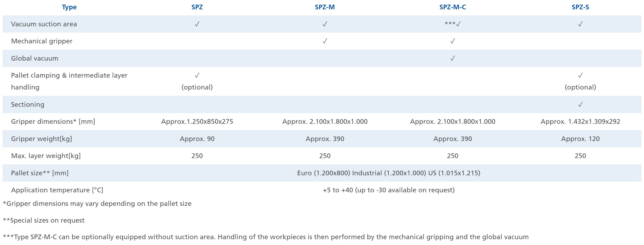Select the SPZ-M-C column header
This screenshot has width=644, height=245.
453,7
